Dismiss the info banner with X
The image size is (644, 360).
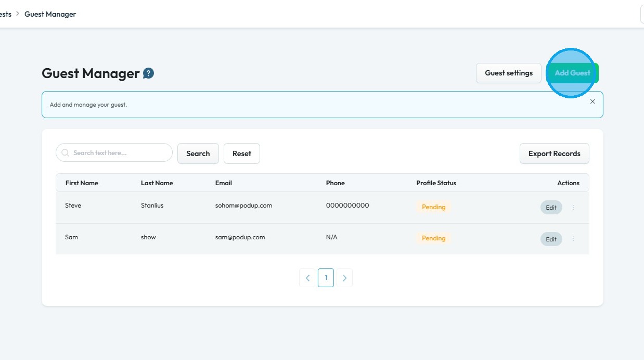click(593, 102)
